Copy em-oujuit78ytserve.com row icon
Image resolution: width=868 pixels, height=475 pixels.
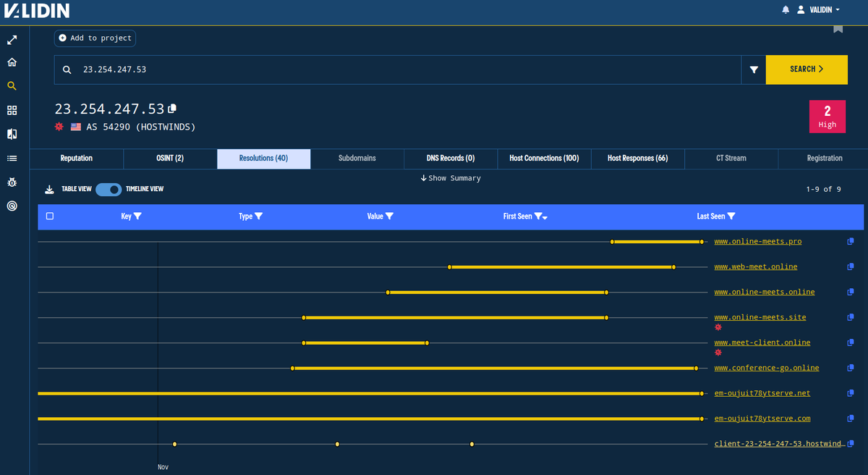[x=851, y=419]
